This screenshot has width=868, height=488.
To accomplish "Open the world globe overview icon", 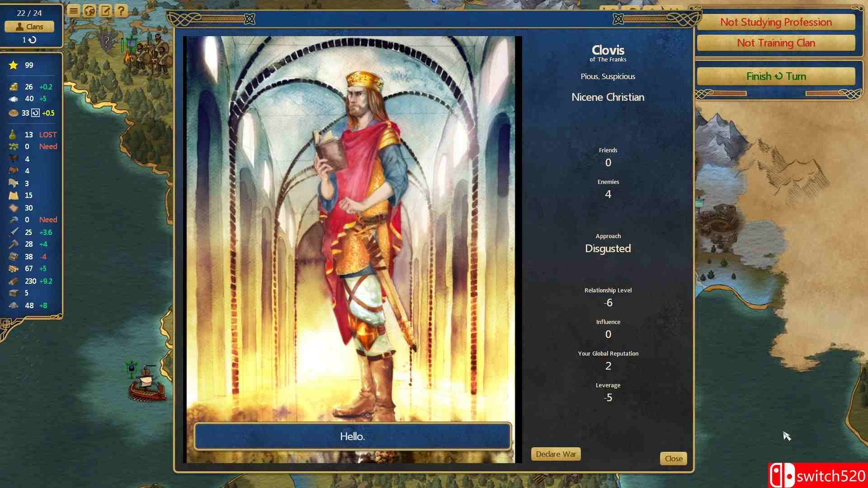I will tap(90, 11).
